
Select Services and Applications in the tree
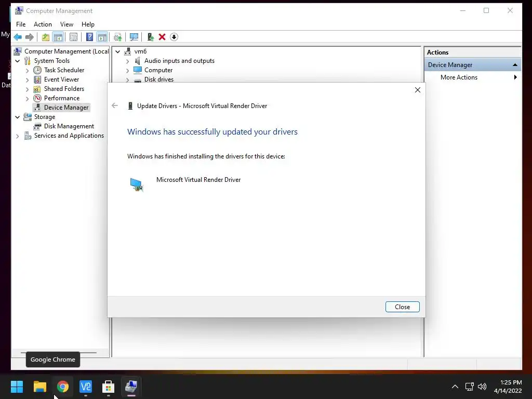(x=69, y=136)
